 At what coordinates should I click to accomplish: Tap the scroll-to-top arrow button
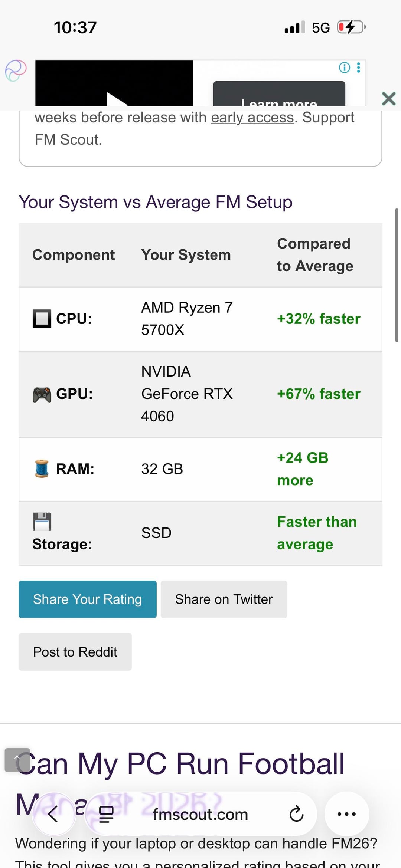click(17, 760)
